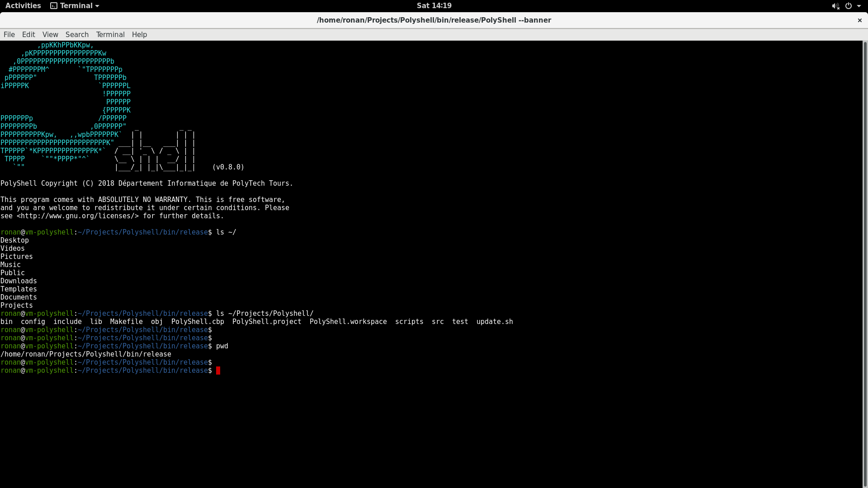Click the cyan 'P' ASCII art logo

pos(66,107)
